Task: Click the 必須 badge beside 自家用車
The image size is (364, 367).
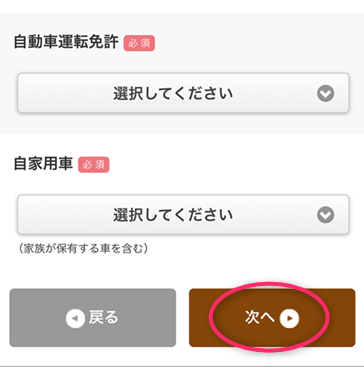Action: [94, 164]
